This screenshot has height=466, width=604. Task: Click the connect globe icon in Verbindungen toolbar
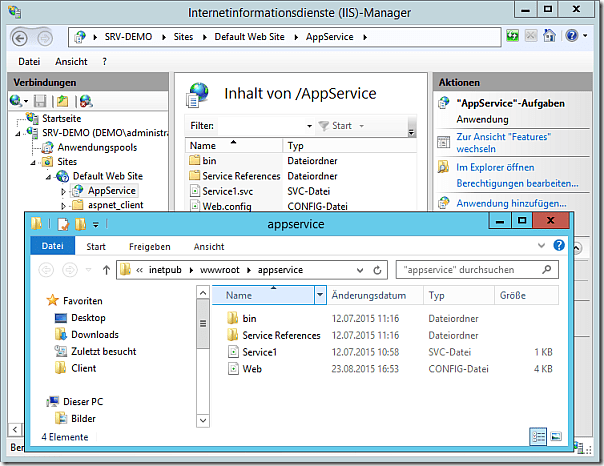tap(16, 101)
